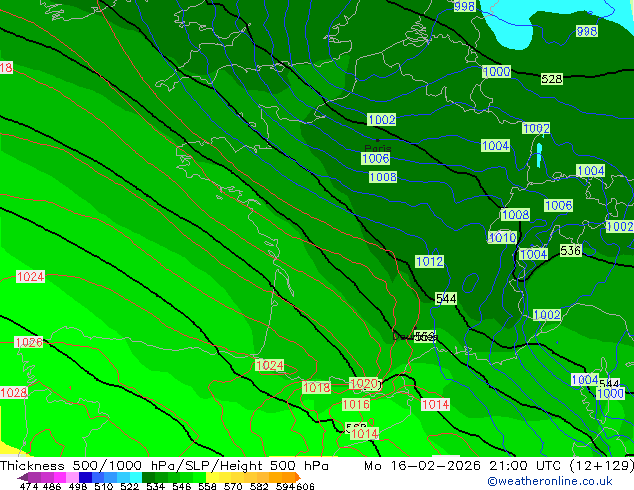
Task: Click the 1024 label on left map edge
Action: (x=30, y=277)
